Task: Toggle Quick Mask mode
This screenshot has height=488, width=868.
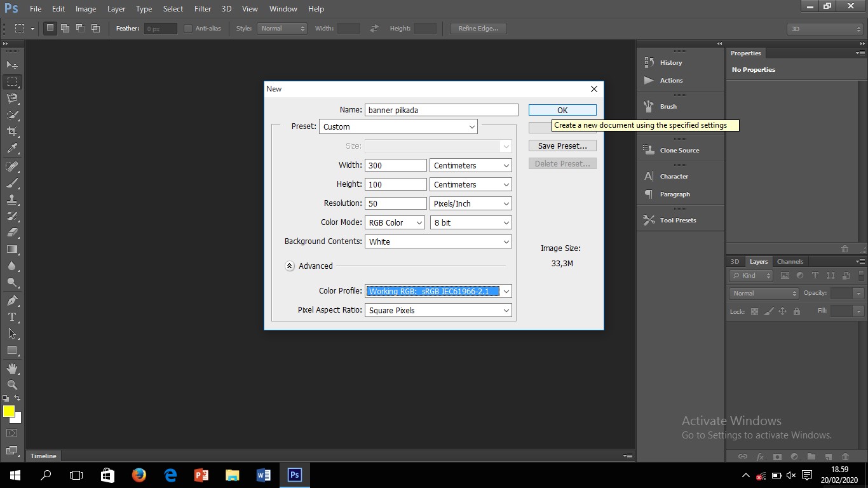Action: coord(12,433)
